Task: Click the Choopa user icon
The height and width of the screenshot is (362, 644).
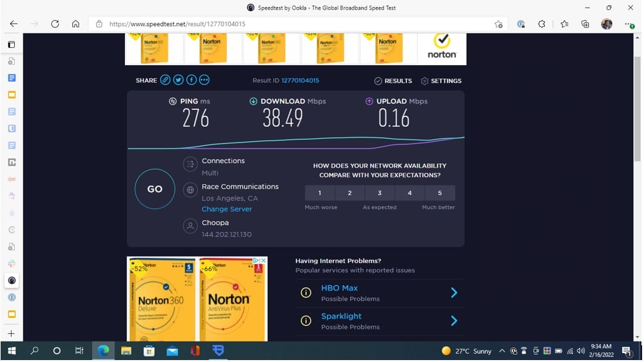Action: point(190,226)
